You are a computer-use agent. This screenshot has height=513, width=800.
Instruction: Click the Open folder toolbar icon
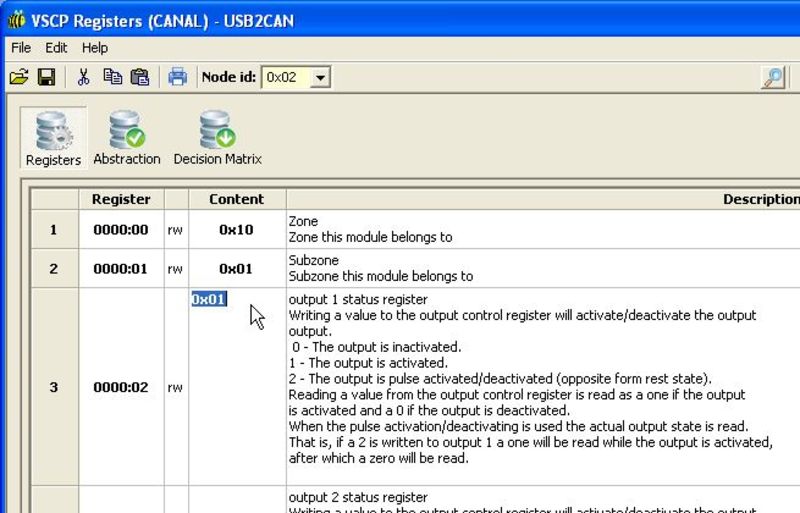point(19,77)
